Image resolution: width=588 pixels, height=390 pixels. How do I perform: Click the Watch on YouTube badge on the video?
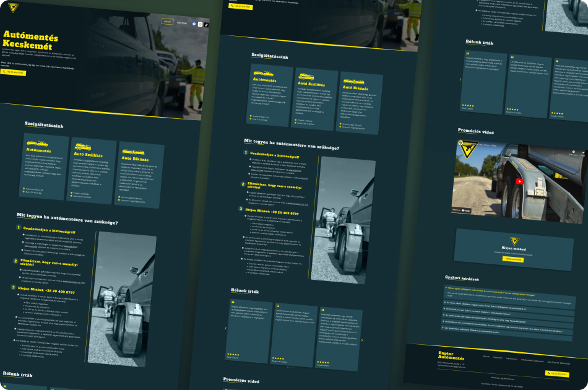[x=461, y=210]
